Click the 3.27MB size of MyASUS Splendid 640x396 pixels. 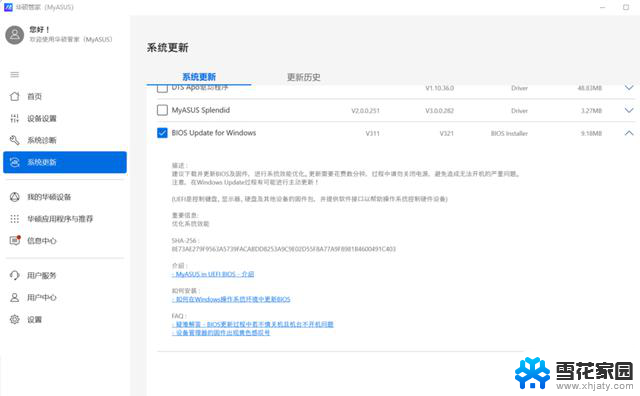pos(591,111)
